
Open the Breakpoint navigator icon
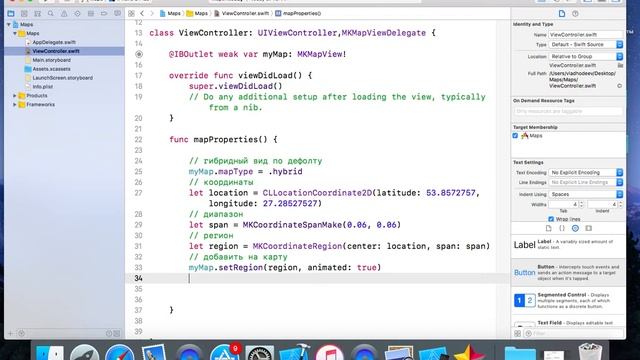click(x=104, y=13)
